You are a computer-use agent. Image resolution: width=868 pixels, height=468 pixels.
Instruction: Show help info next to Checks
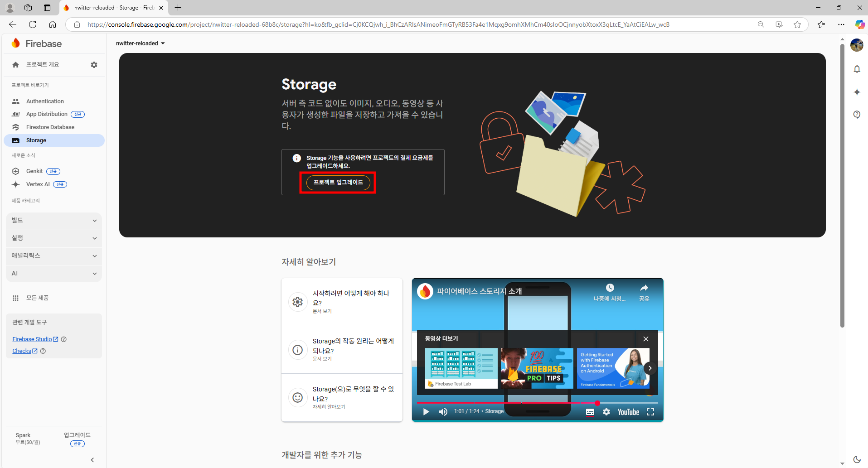(x=43, y=351)
